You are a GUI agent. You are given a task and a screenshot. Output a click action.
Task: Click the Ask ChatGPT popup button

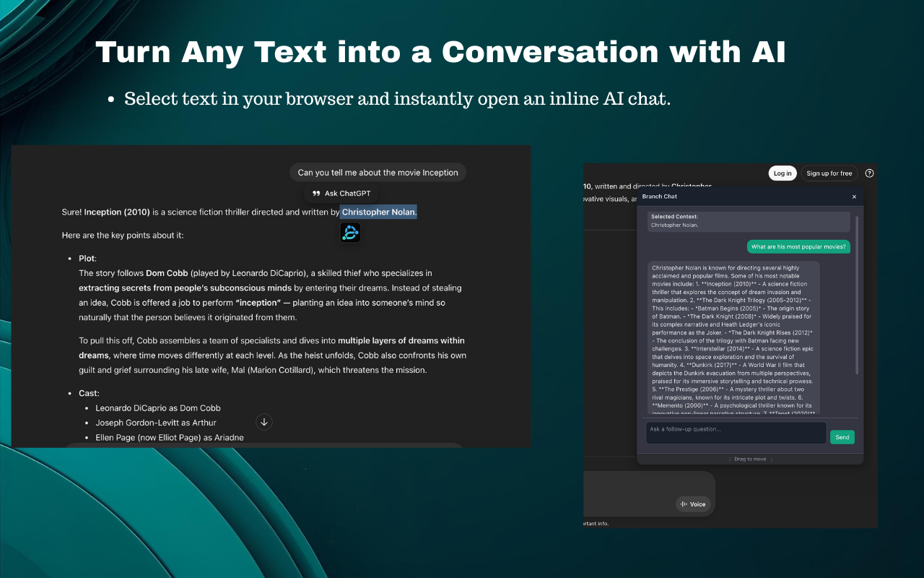(x=341, y=194)
